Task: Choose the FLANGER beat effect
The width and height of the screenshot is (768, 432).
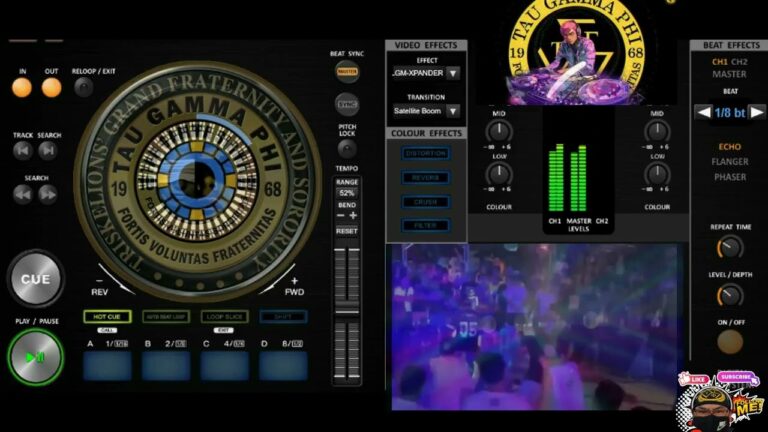Action: [x=730, y=162]
